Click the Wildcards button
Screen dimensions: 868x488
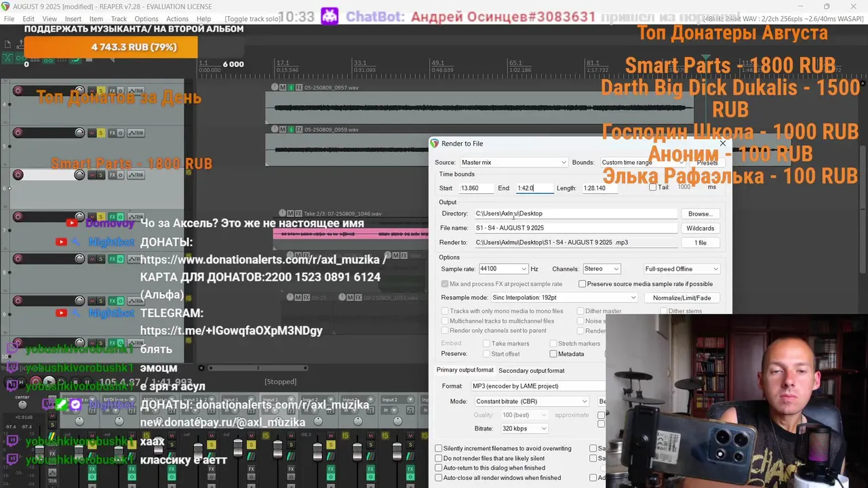coord(700,228)
